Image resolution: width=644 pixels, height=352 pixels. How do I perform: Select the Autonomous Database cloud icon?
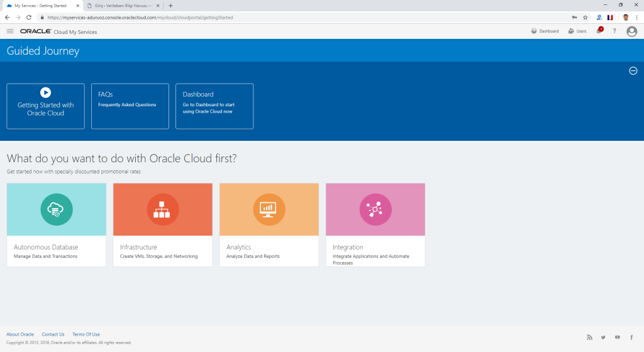(x=56, y=210)
